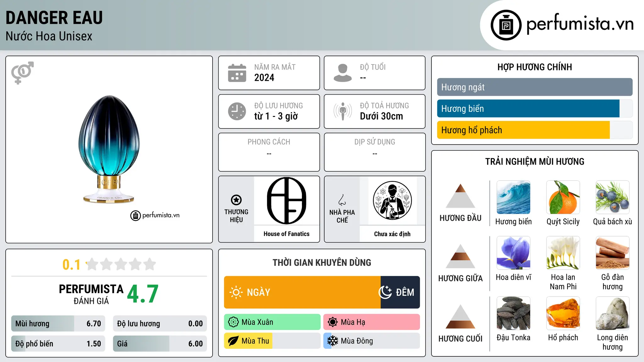This screenshot has height=362, width=644.
Task: Click the perfumista.vn perfume bottle logo icon
Action: (x=506, y=25)
